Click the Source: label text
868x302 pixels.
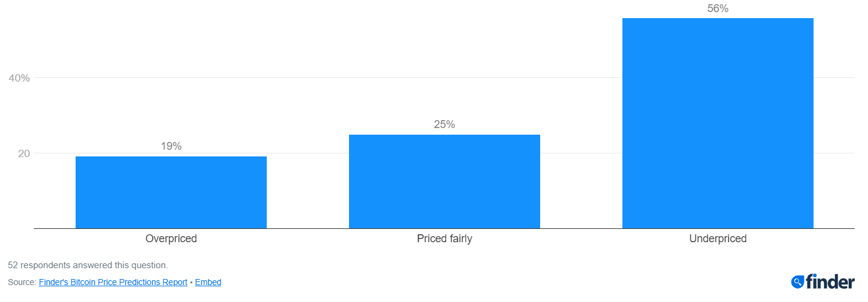pos(22,282)
